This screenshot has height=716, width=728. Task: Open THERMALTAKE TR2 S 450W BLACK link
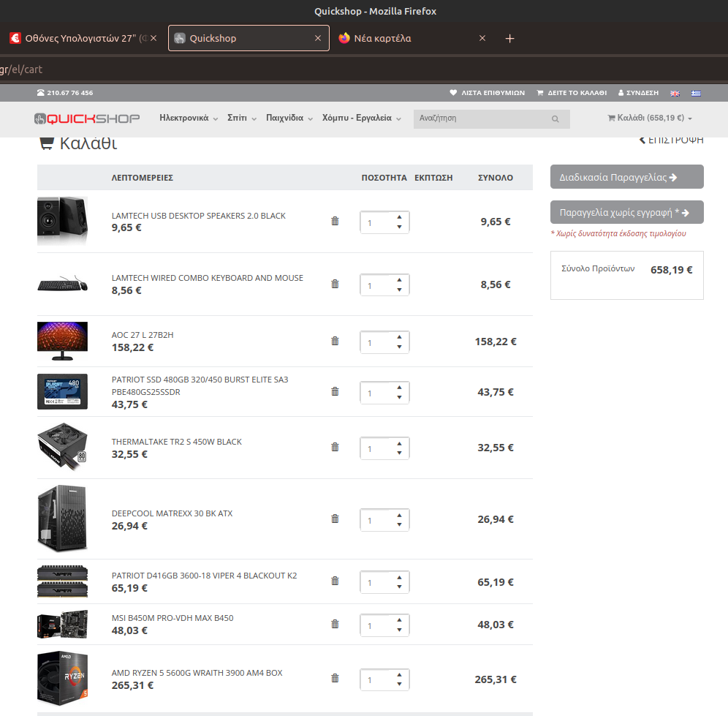(x=176, y=442)
